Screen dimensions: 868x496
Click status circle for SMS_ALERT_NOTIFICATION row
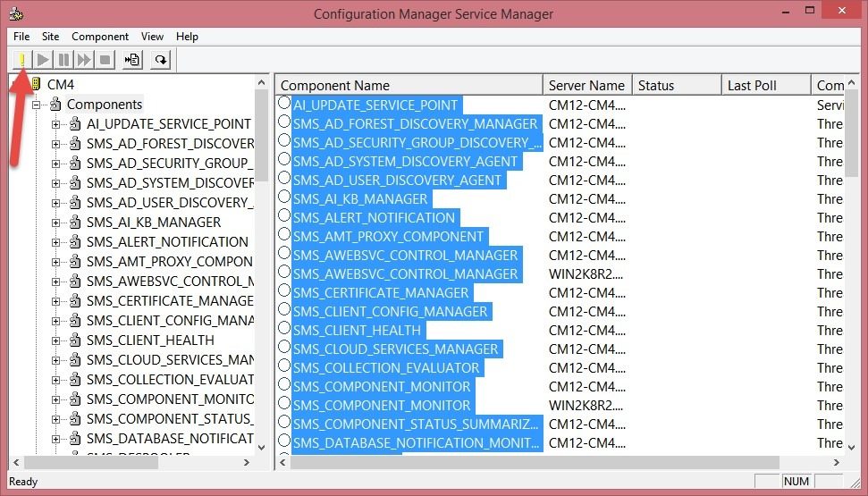coord(284,215)
